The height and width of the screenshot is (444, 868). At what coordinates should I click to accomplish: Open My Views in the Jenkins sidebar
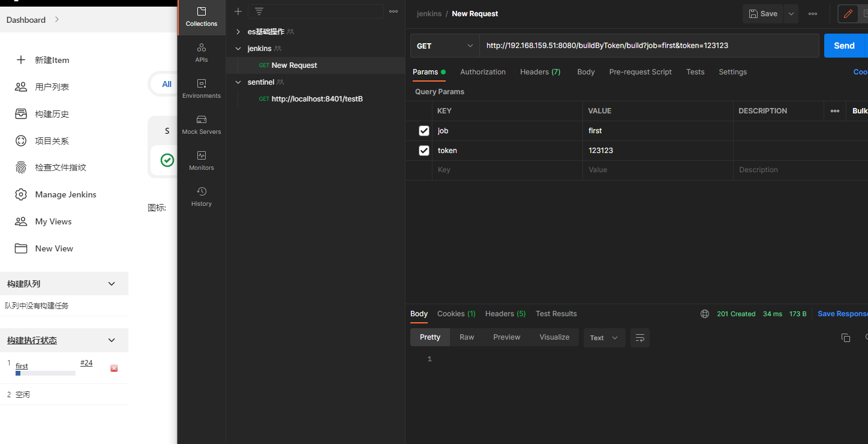53,221
